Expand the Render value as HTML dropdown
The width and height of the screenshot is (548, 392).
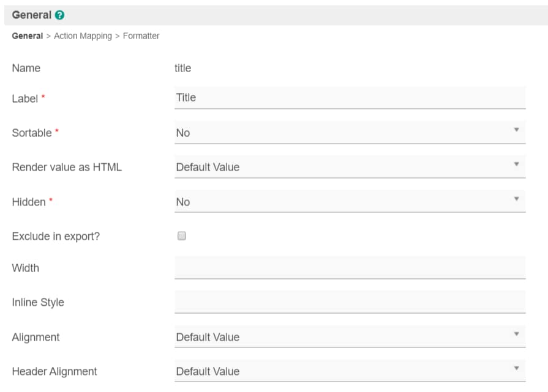point(349,167)
